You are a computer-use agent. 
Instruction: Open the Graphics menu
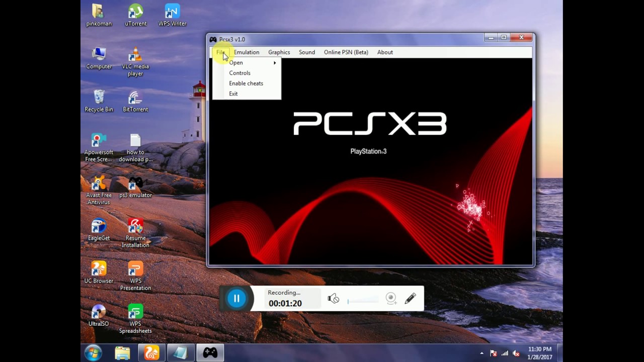tap(279, 52)
